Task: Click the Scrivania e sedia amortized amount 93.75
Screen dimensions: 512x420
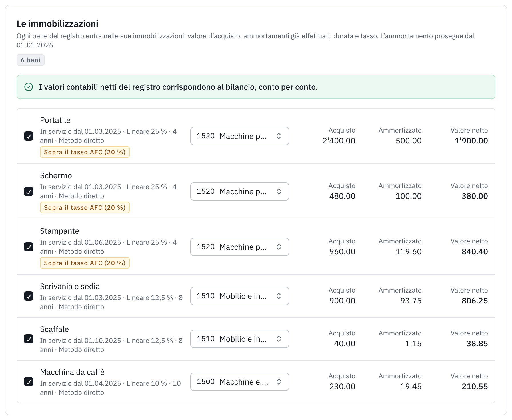Action: [x=411, y=301]
